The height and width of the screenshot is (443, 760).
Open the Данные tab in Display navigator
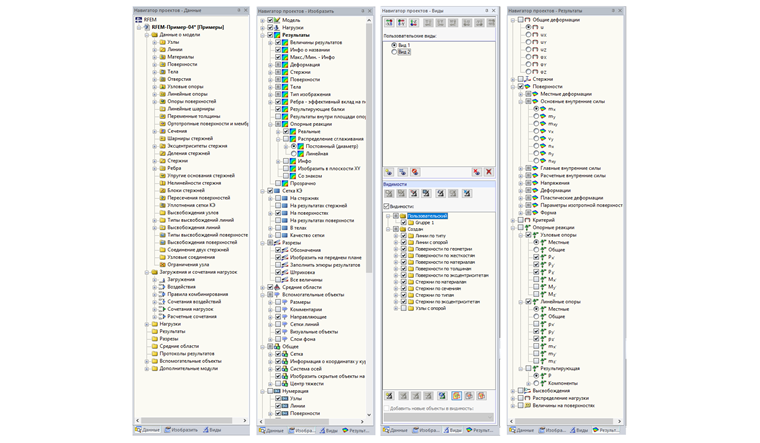(x=271, y=430)
